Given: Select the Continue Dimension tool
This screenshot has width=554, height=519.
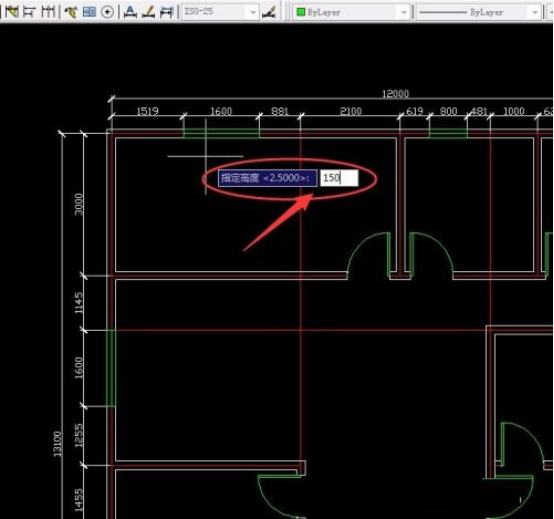Looking at the screenshot, I should click(47, 12).
